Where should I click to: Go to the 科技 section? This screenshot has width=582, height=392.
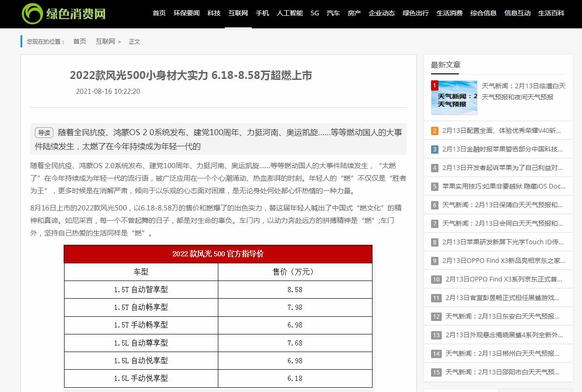(x=214, y=13)
